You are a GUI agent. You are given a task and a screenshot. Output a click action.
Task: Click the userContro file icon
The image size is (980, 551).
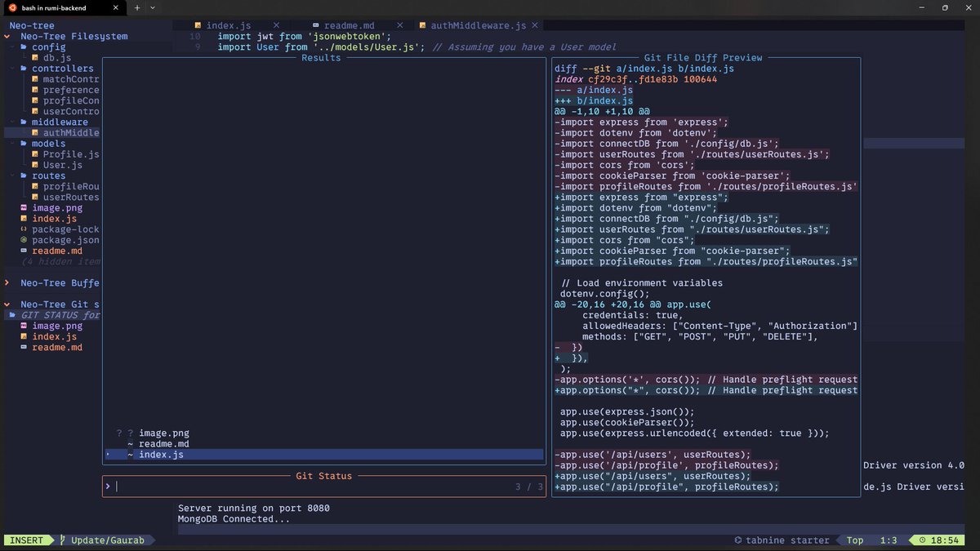pos(35,111)
